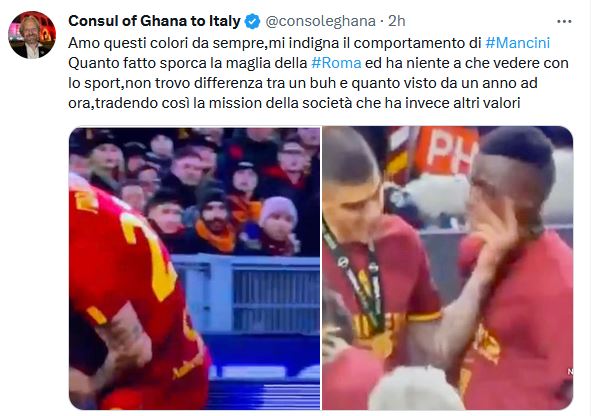591x416 pixels.
Task: Click display name Consul of Ghana to Italy
Action: tap(154, 21)
